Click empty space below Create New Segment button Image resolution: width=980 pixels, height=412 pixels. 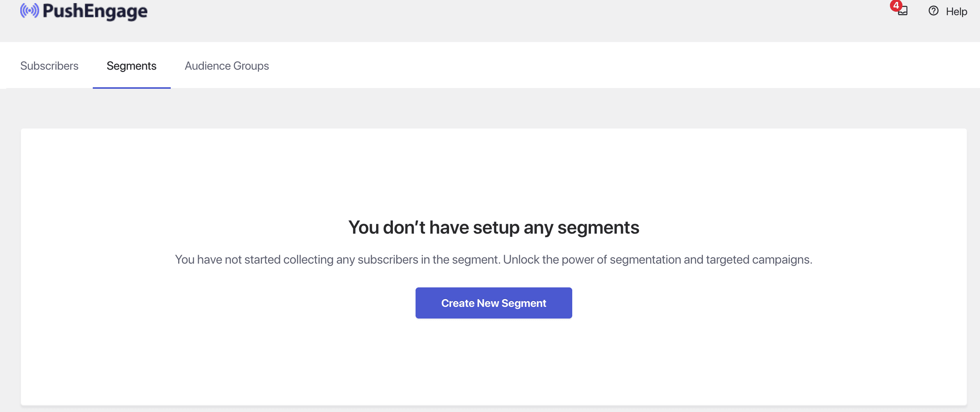(x=494, y=362)
